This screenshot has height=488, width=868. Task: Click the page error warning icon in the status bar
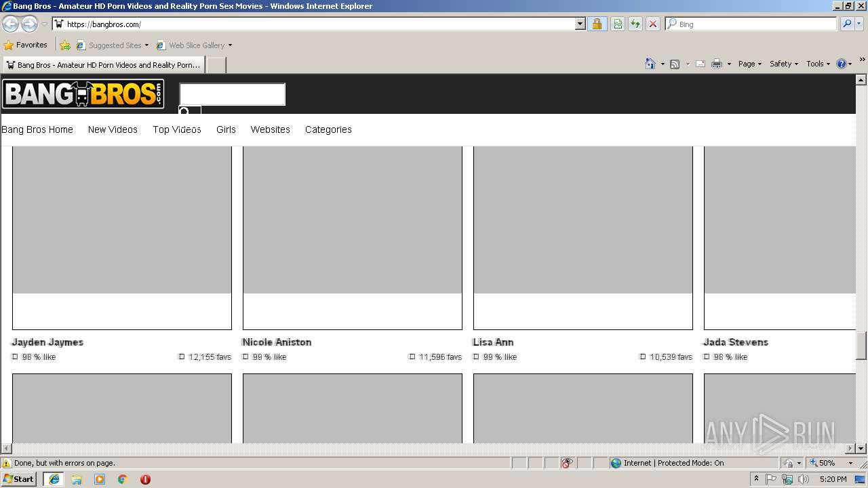pyautogui.click(x=7, y=463)
